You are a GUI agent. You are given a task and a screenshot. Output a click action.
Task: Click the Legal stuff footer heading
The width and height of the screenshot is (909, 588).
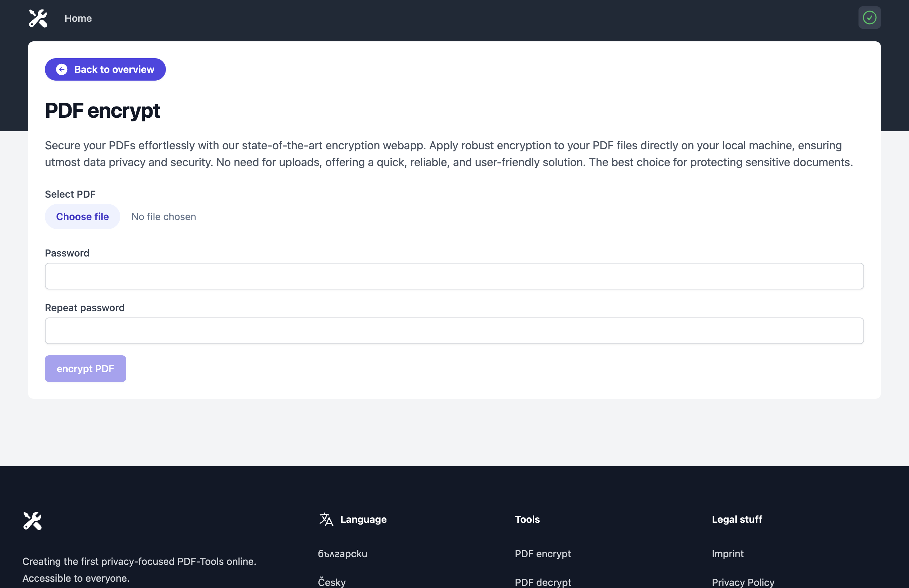(737, 519)
